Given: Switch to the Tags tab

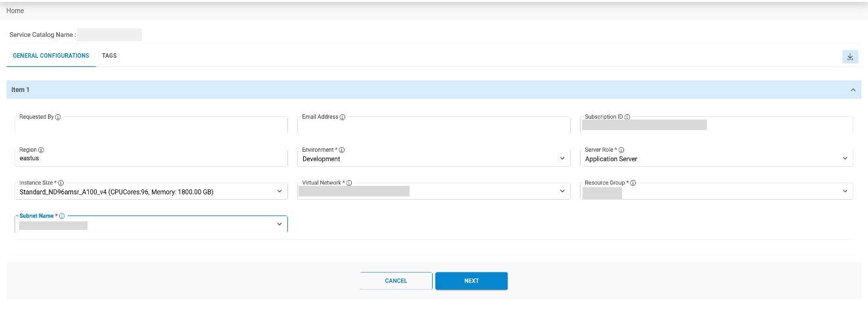Looking at the screenshot, I should [109, 56].
